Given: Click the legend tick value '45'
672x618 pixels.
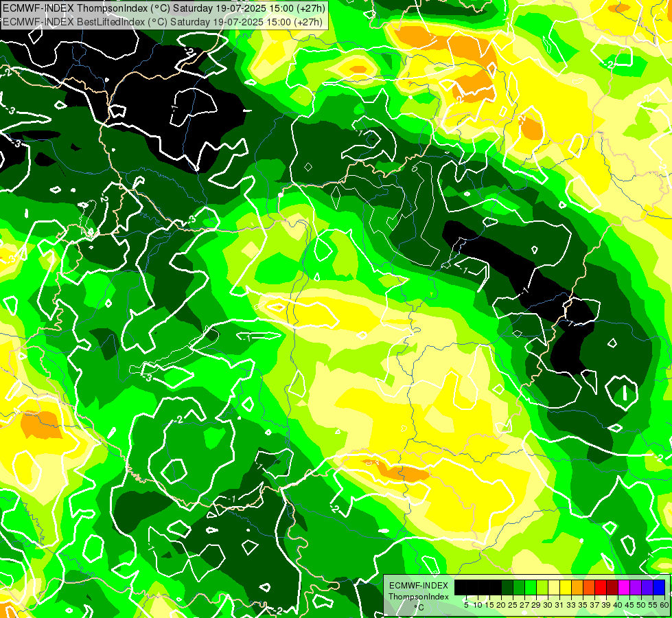Looking at the screenshot, I should click(x=630, y=605).
